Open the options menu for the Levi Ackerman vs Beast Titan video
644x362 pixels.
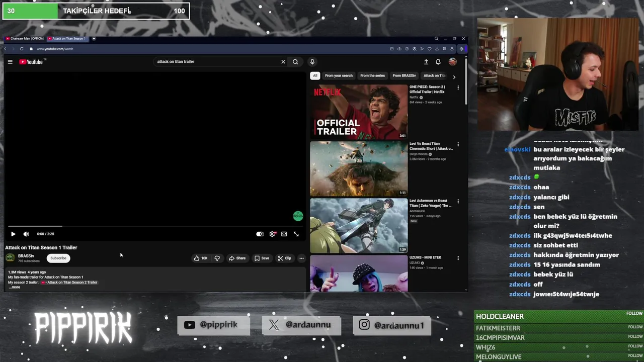458,201
